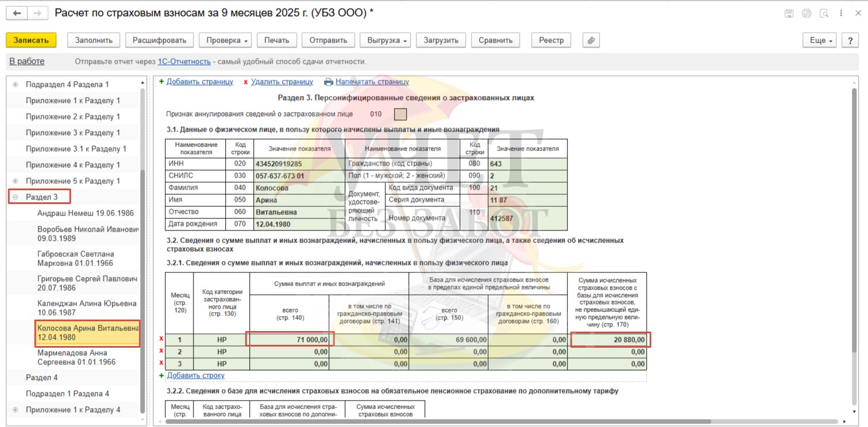This screenshot has width=868, height=427.
Task: Select Приложение 2 к Разделу 1
Action: pos(73,117)
